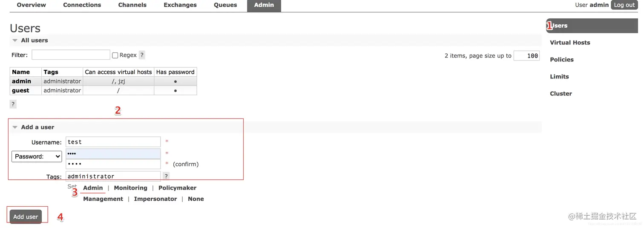Image resolution: width=644 pixels, height=228 pixels.
Task: Open the Exchanges tab
Action: click(x=180, y=5)
